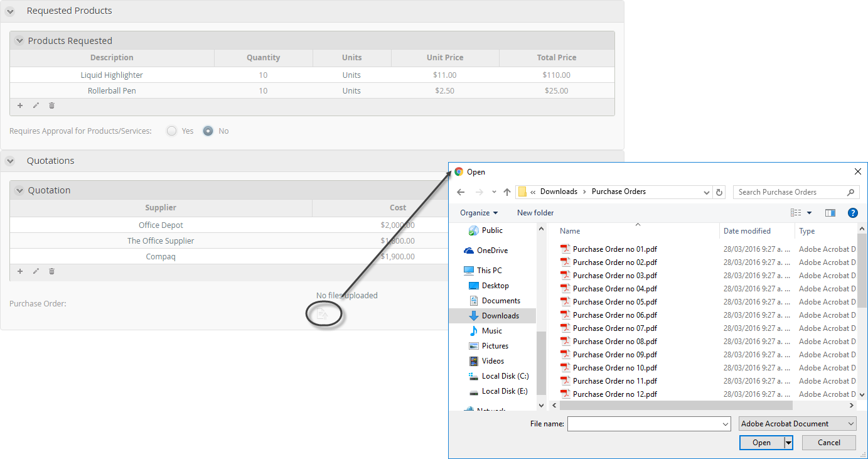This screenshot has width=868, height=459.
Task: Expand the address bar path dropdown
Action: [707, 192]
